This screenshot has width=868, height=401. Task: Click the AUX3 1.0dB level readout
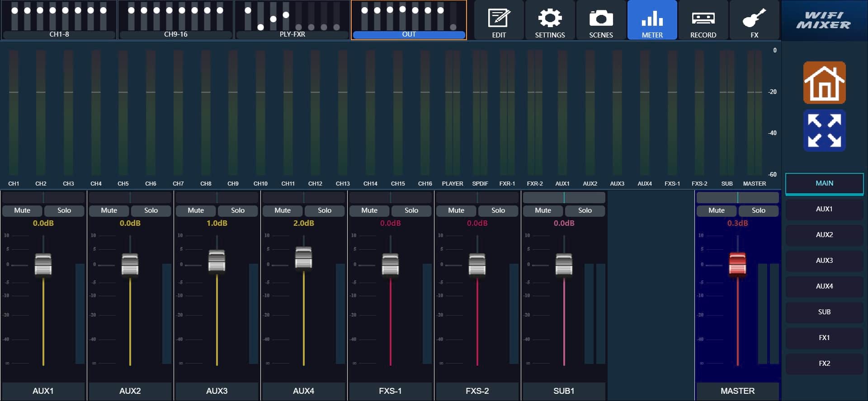217,223
